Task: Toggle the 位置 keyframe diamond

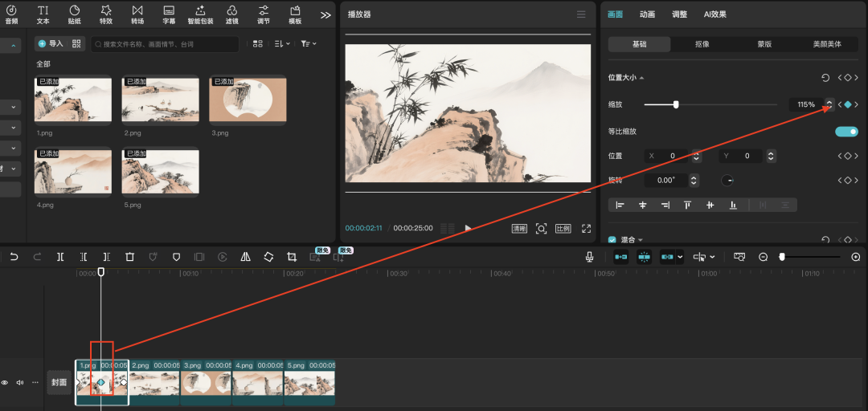Action: pyautogui.click(x=848, y=157)
